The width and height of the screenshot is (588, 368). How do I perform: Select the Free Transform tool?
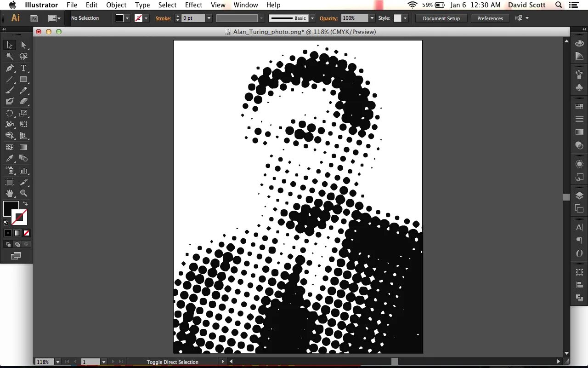23,124
